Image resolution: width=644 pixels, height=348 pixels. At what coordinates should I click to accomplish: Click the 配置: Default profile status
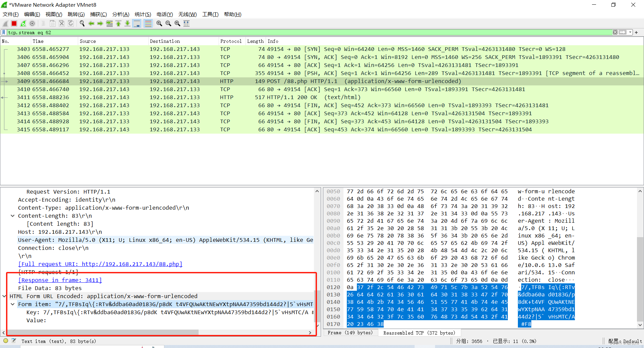point(625,341)
